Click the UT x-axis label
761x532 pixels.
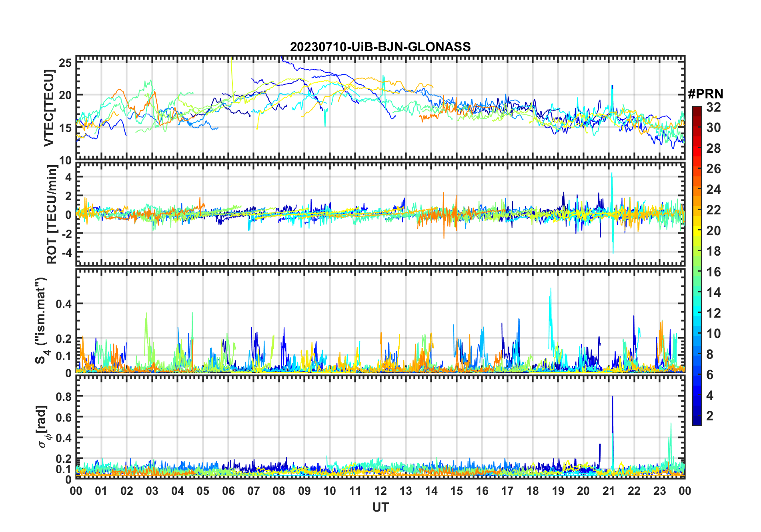[x=380, y=508]
